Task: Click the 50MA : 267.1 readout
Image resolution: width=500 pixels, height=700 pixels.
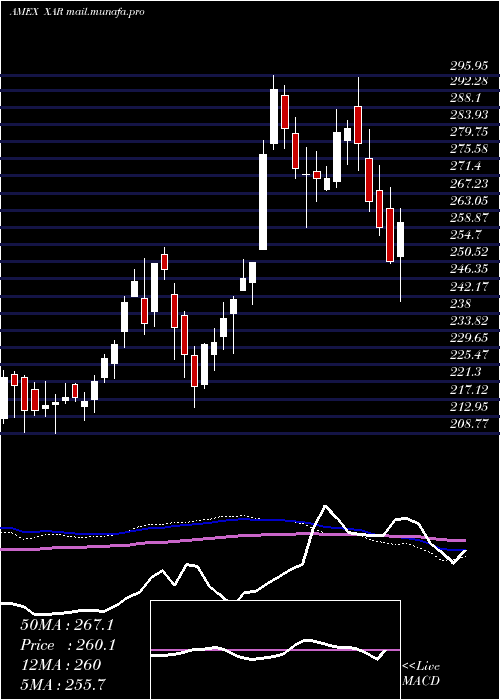Action: (67, 625)
